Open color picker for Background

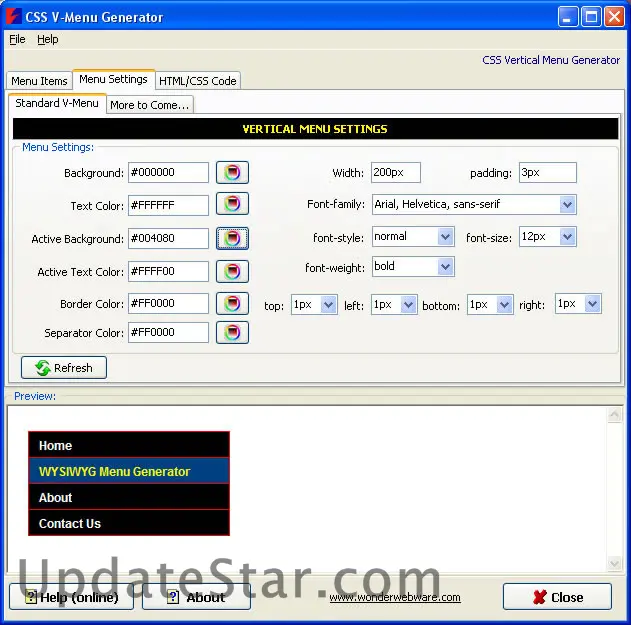pyautogui.click(x=232, y=172)
